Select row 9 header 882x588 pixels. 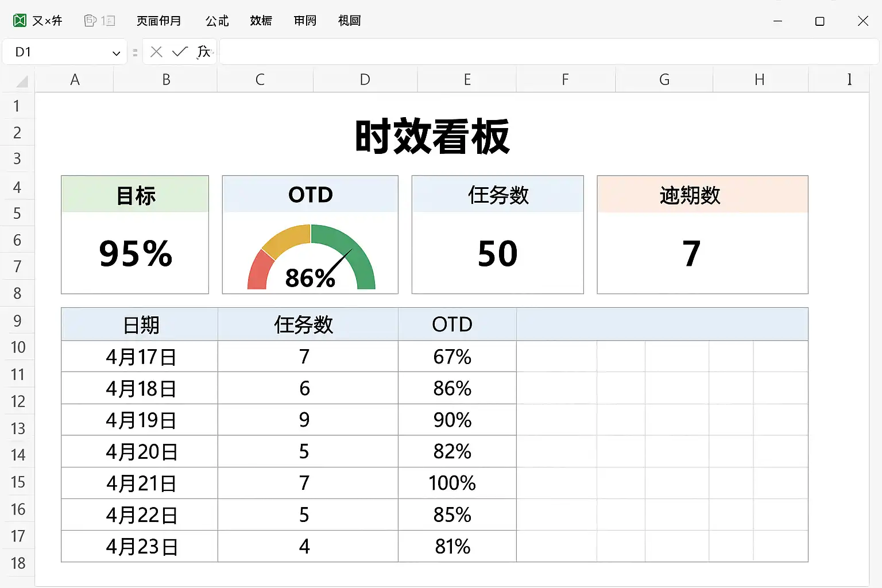click(17, 321)
